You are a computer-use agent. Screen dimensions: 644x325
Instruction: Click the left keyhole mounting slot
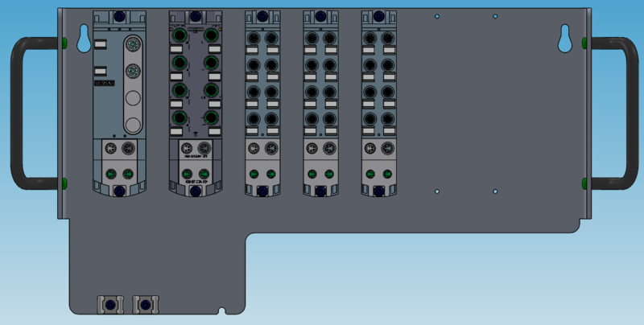pyautogui.click(x=83, y=38)
